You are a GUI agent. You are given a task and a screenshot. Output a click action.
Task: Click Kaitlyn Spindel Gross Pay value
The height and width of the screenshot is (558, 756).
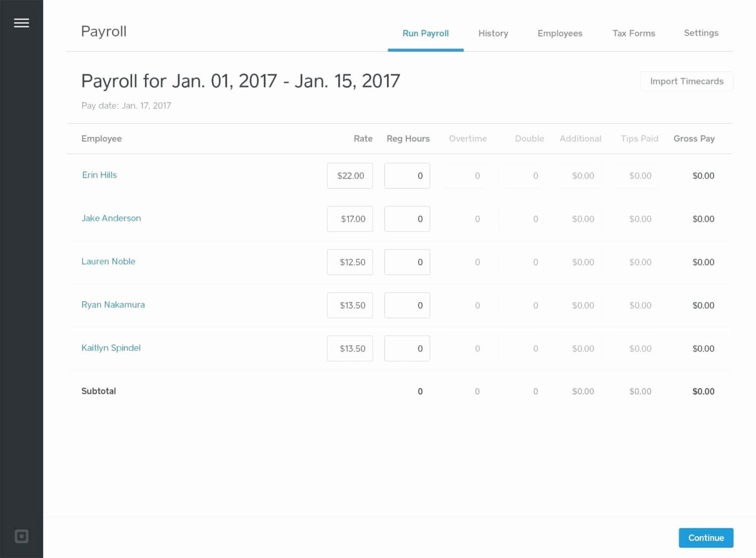[x=703, y=349]
